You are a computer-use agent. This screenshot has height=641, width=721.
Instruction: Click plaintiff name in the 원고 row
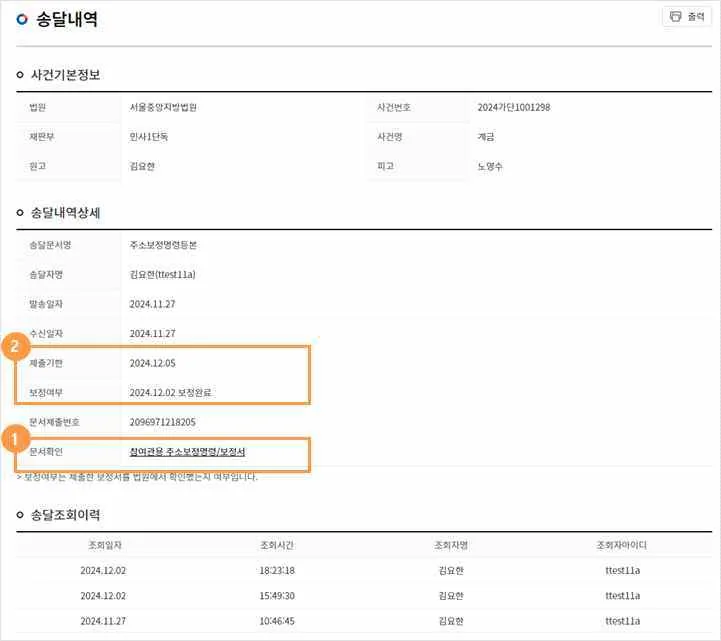(142, 166)
